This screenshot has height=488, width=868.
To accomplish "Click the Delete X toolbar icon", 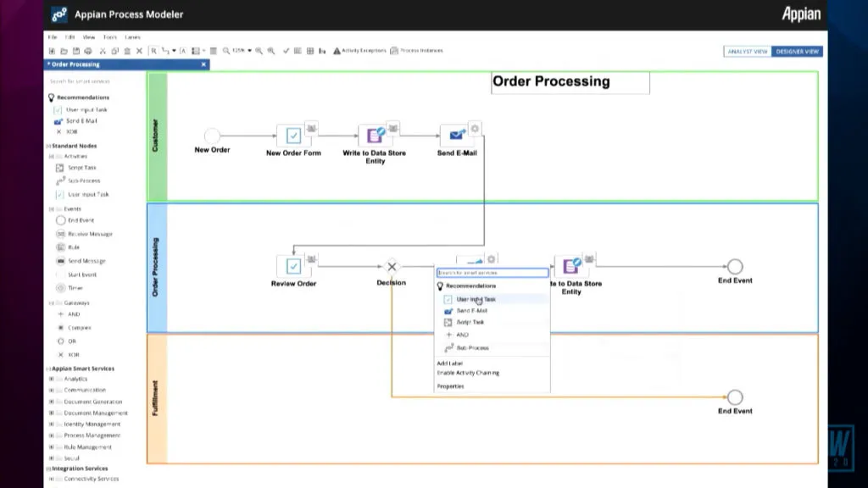I will pyautogui.click(x=140, y=51).
